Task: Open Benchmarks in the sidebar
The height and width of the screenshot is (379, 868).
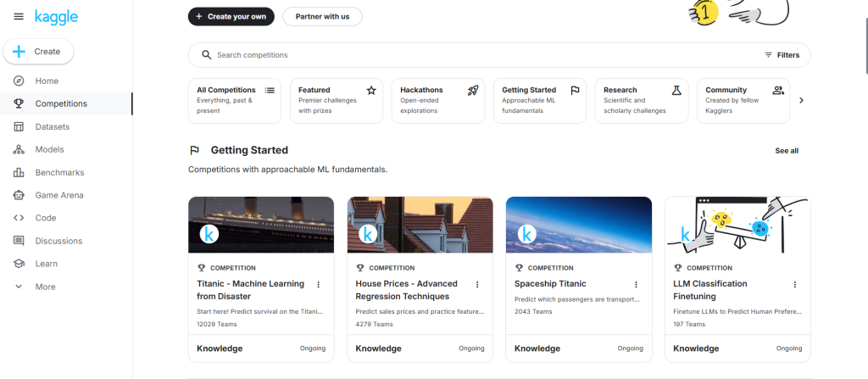Action: click(x=59, y=172)
